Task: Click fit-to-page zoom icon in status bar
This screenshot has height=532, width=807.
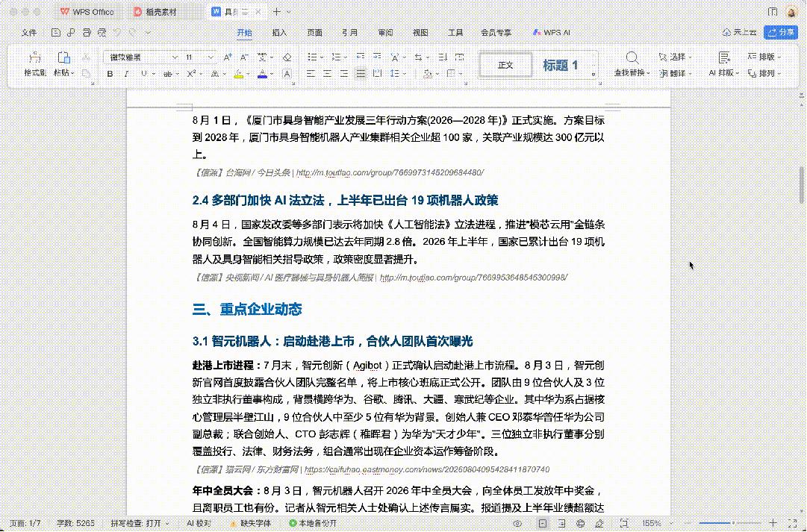Action: click(624, 523)
